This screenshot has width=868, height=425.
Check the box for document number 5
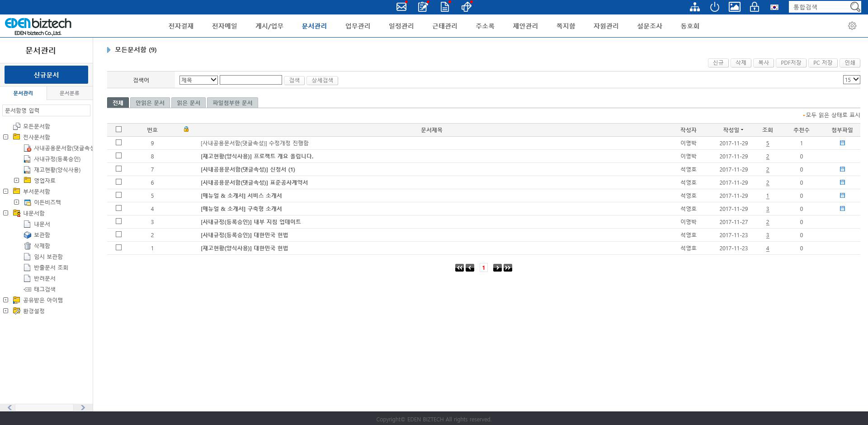118,195
